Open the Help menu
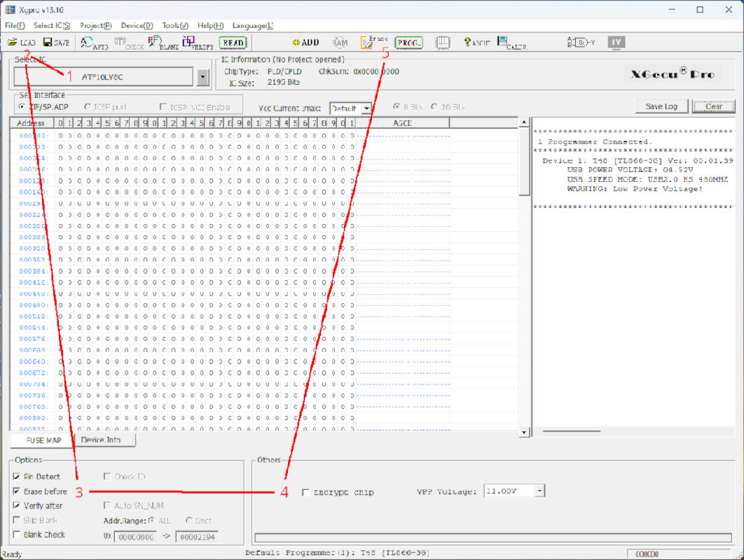This screenshot has width=744, height=560. pos(210,26)
